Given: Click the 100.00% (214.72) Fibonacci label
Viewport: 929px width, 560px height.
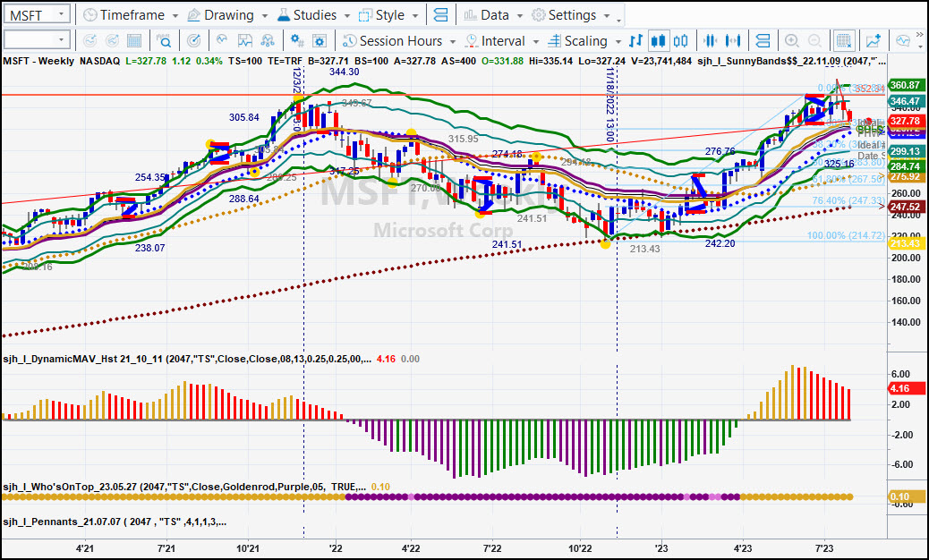Looking at the screenshot, I should tap(846, 235).
